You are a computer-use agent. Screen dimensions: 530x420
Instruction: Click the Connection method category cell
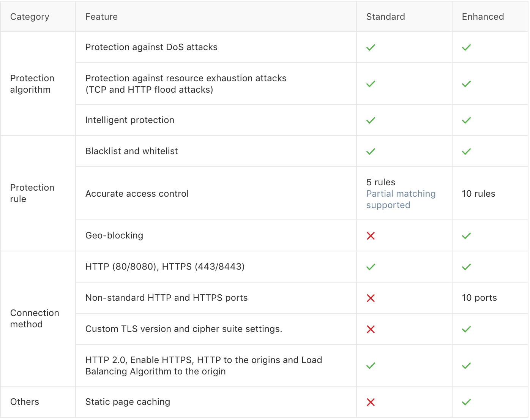tap(35, 319)
